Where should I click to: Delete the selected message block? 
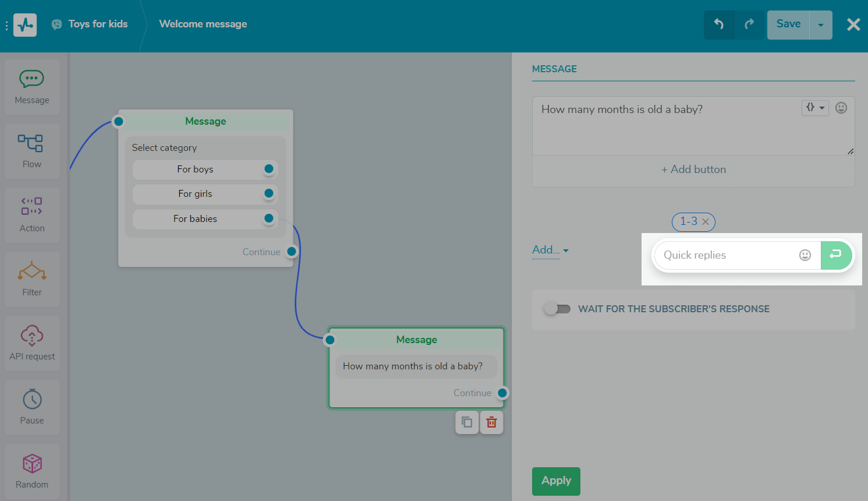(491, 422)
